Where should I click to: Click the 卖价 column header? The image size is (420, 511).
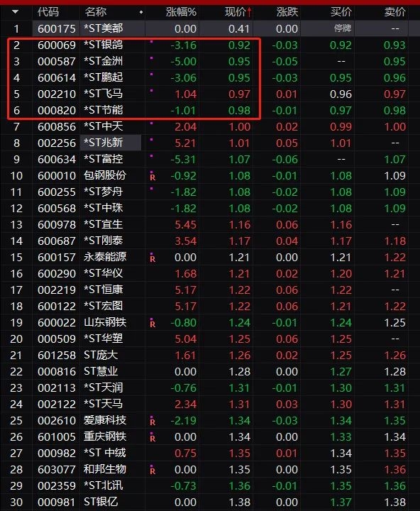(395, 12)
